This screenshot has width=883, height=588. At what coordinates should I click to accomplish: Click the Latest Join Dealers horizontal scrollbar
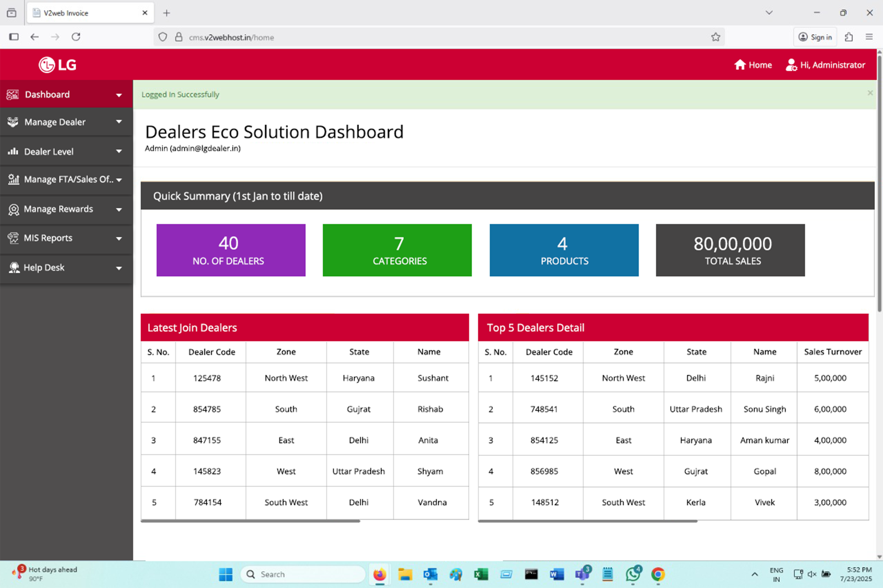(250, 521)
